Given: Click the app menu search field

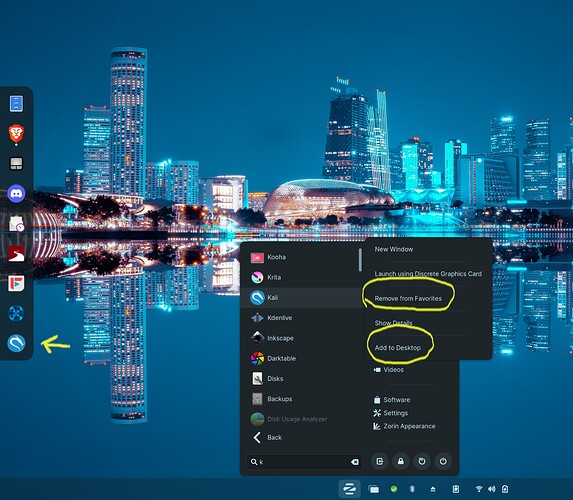Looking at the screenshot, I should pos(304,462).
